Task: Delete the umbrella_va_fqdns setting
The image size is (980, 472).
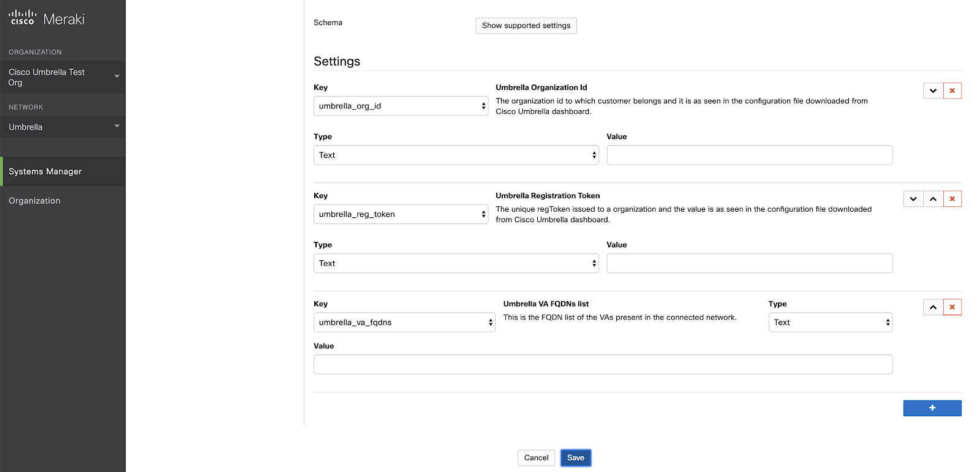Action: [x=952, y=307]
